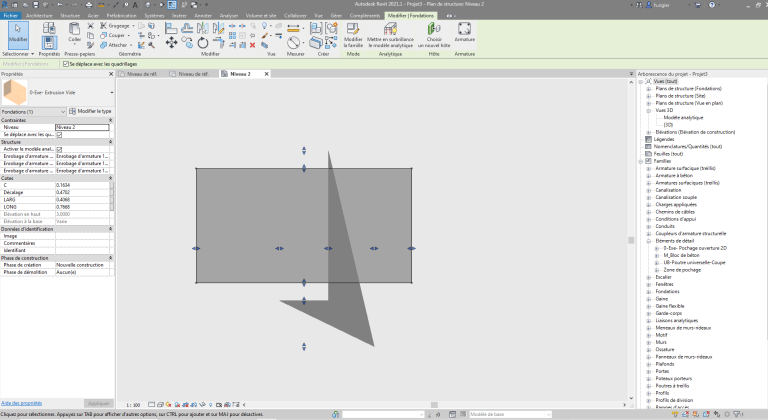Click the extrusion type preview thumbnail
The image size is (768, 420).
(x=15, y=92)
